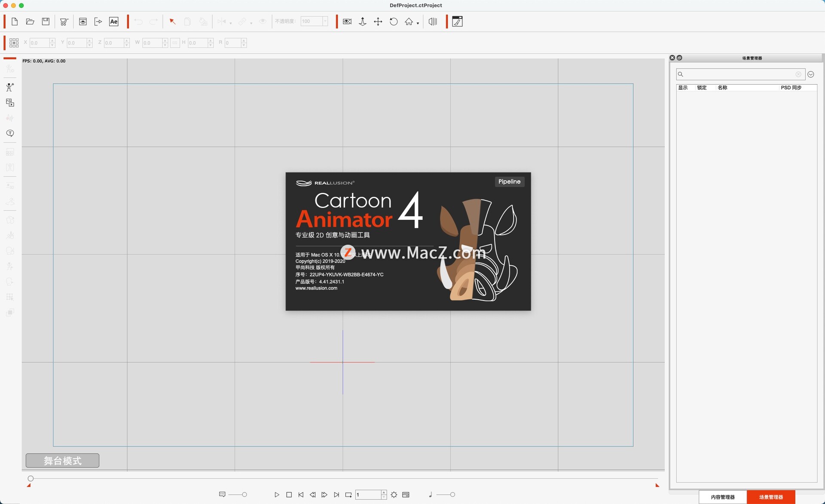Click the home view icon

(x=409, y=21)
